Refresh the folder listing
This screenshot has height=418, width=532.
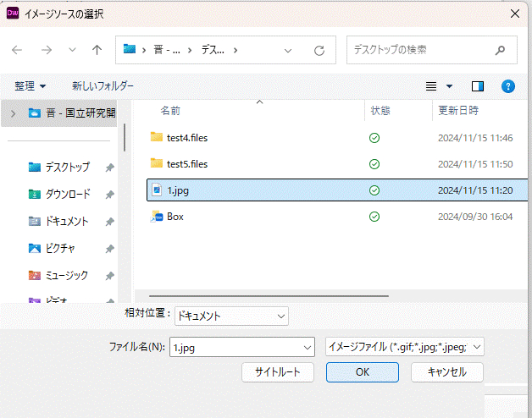coord(319,50)
